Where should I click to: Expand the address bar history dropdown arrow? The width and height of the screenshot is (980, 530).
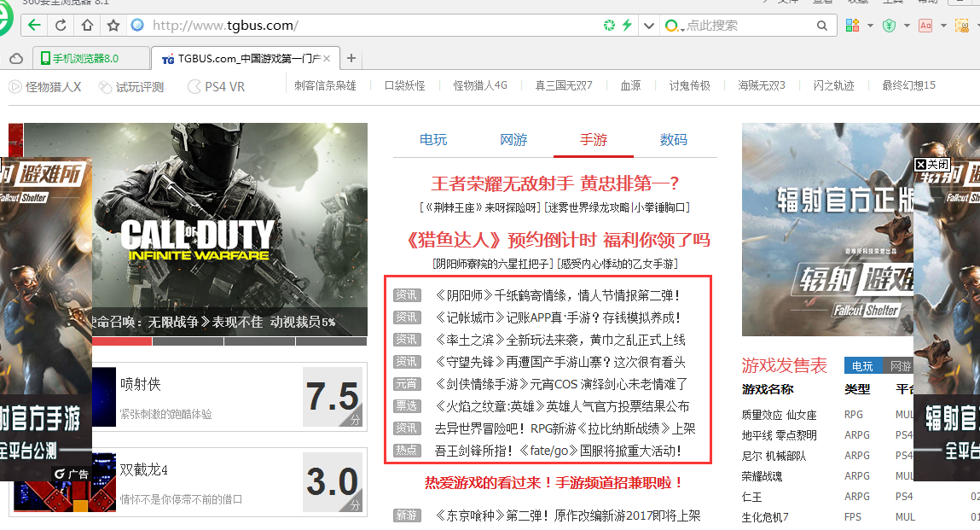649,26
